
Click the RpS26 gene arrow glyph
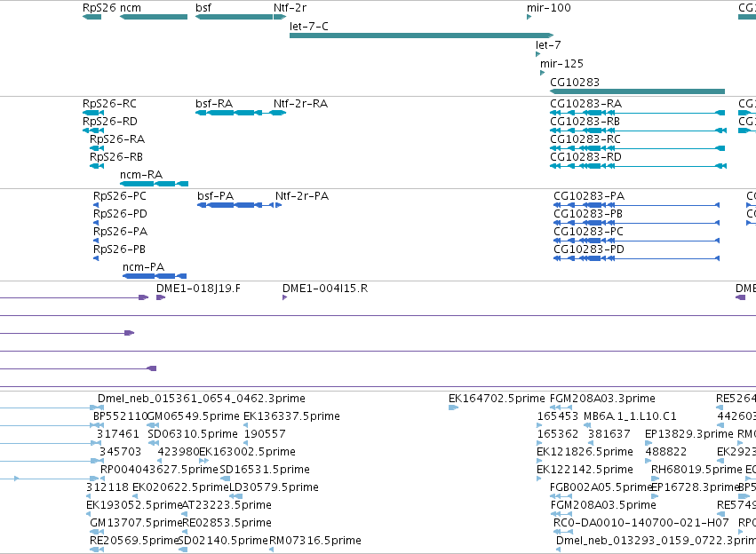92,17
